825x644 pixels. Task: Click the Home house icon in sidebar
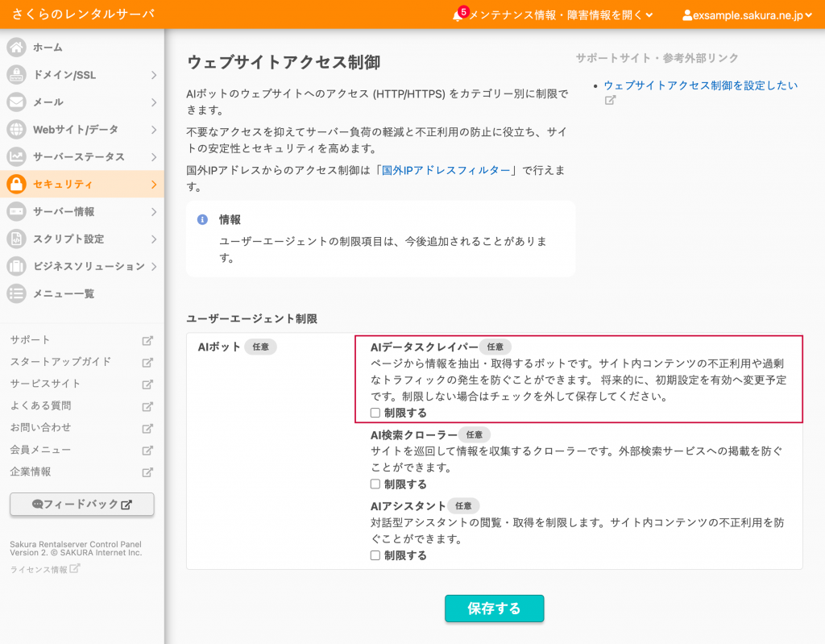click(x=16, y=48)
